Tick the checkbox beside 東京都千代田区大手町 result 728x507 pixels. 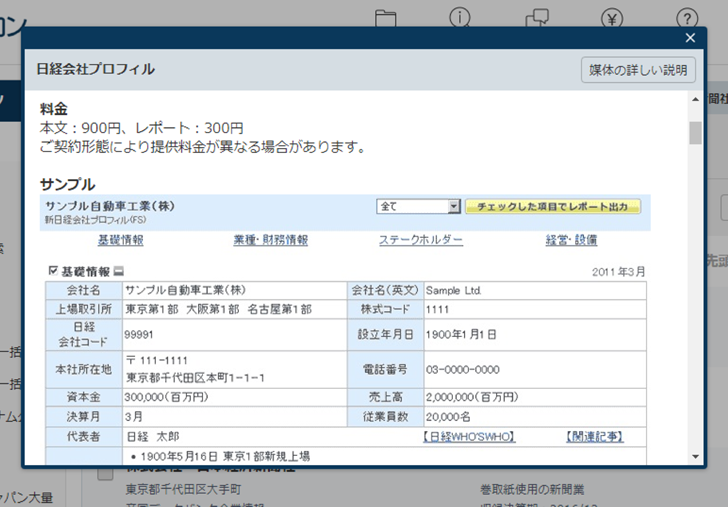tap(105, 474)
